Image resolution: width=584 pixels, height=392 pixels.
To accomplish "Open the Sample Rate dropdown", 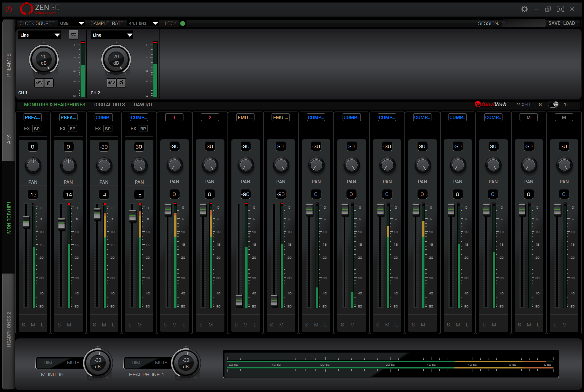I will pos(143,23).
